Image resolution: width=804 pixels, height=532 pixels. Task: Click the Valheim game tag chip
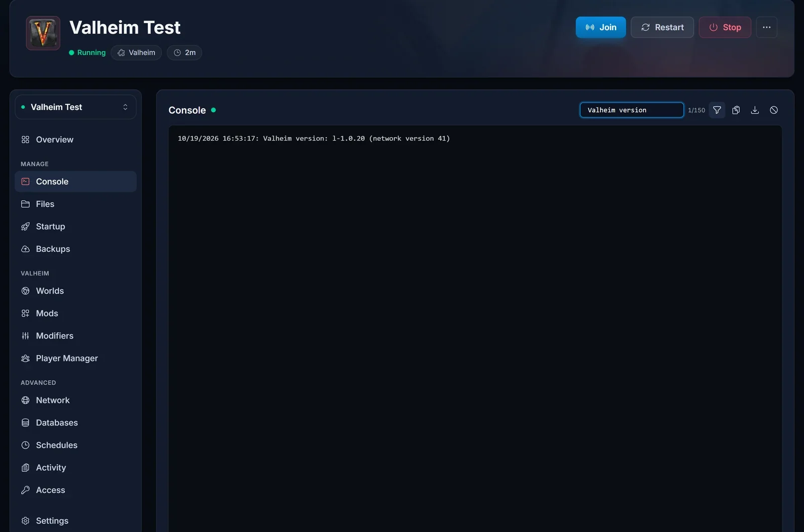tap(136, 53)
